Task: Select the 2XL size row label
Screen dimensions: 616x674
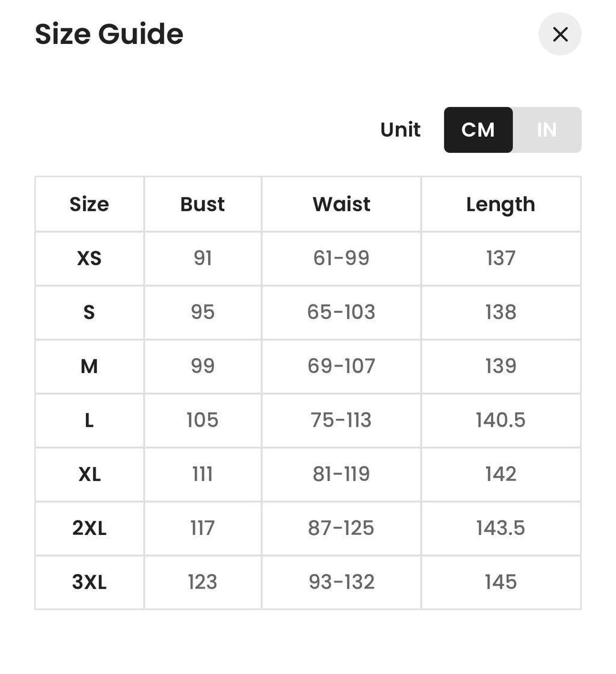Action: (90, 528)
